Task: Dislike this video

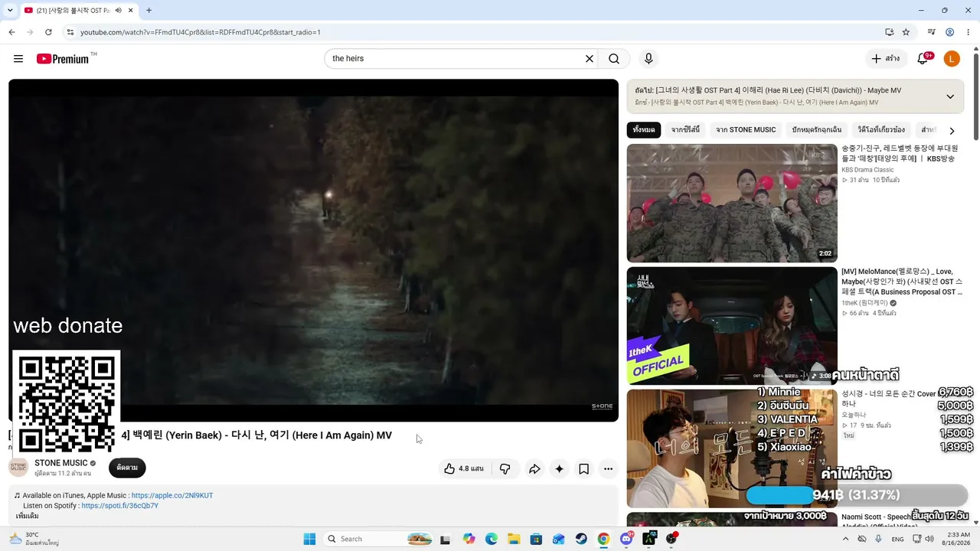Action: (x=505, y=469)
